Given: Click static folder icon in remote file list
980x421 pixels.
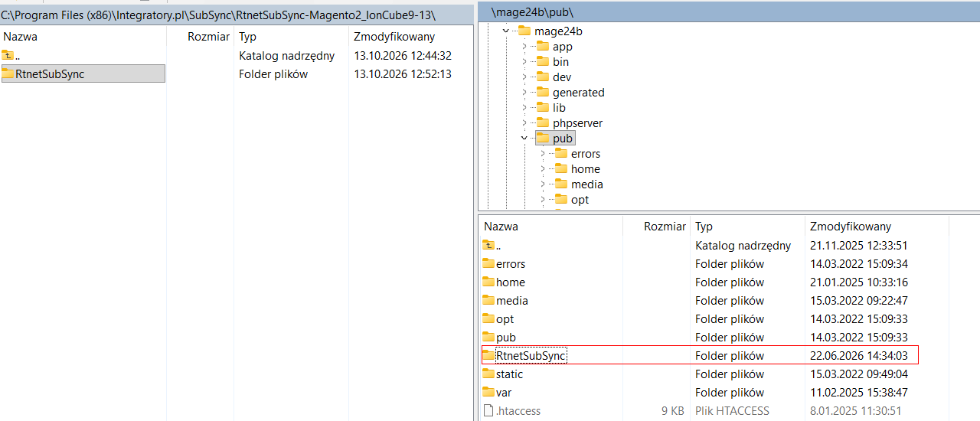Looking at the screenshot, I should (488, 374).
